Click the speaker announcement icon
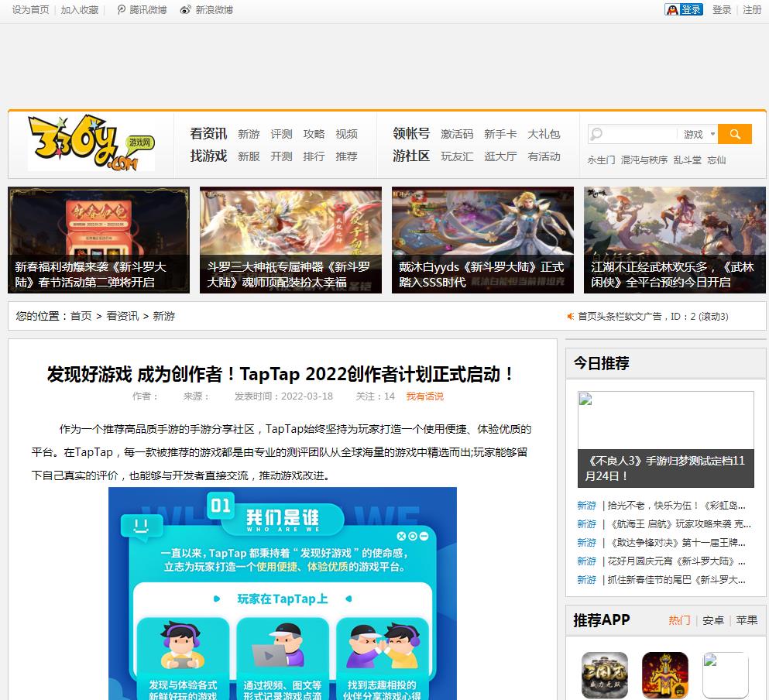This screenshot has width=769, height=700. pyautogui.click(x=571, y=317)
